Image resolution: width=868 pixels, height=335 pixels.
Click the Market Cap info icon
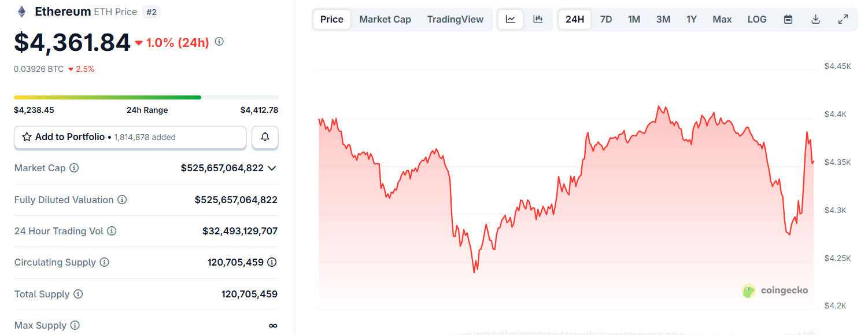73,168
